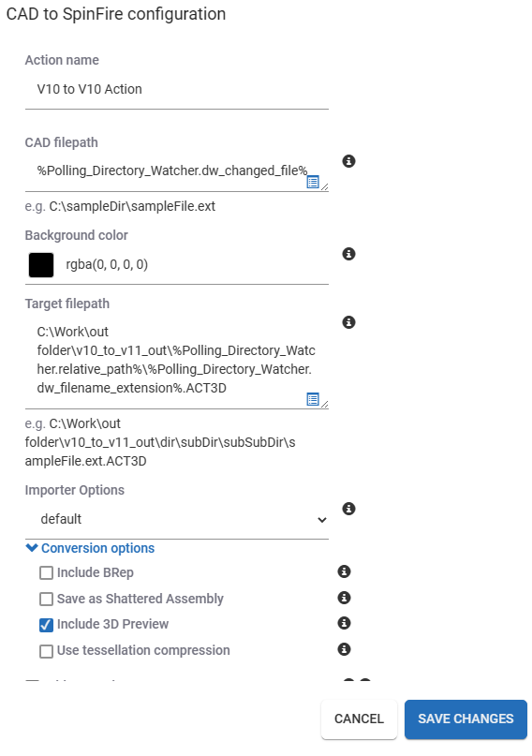Click the info icon for Include 3D Preview
Image resolution: width=532 pixels, height=756 pixels.
point(344,623)
